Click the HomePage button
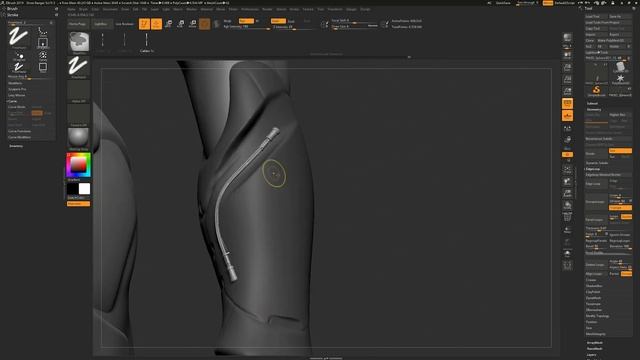 point(77,24)
